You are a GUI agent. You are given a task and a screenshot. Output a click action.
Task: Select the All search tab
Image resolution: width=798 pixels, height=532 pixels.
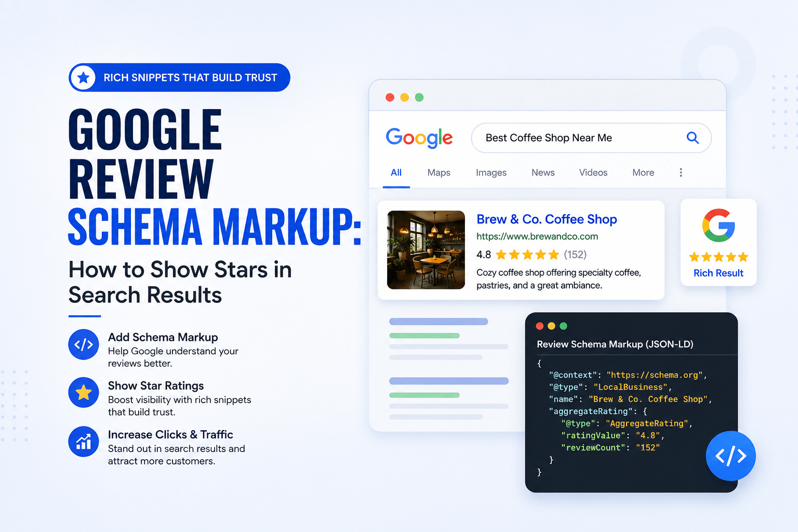click(396, 172)
